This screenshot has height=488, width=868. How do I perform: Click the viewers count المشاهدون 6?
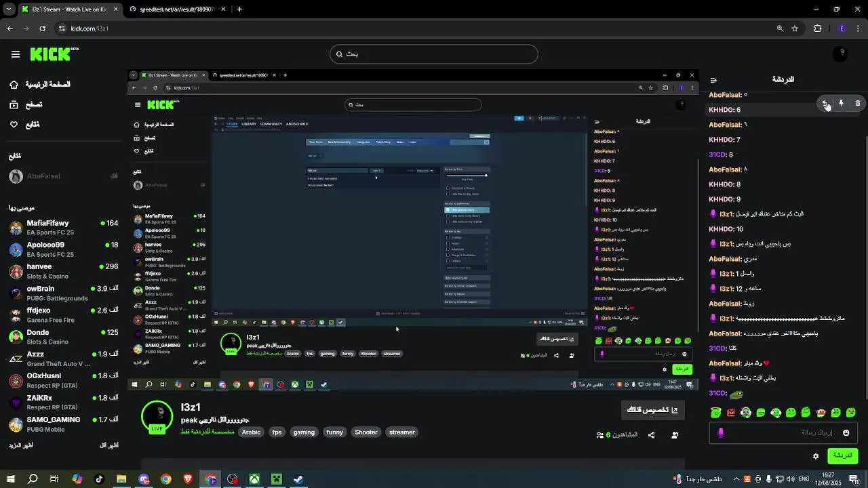click(617, 435)
